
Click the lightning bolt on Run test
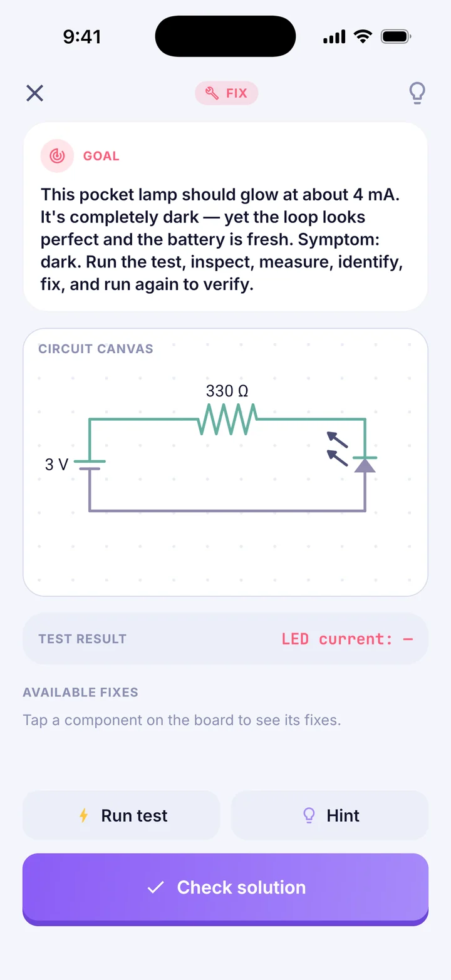pos(84,815)
